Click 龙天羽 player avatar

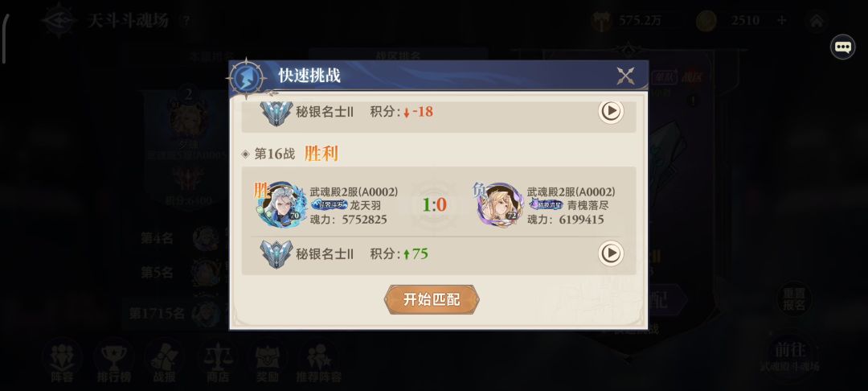click(281, 205)
